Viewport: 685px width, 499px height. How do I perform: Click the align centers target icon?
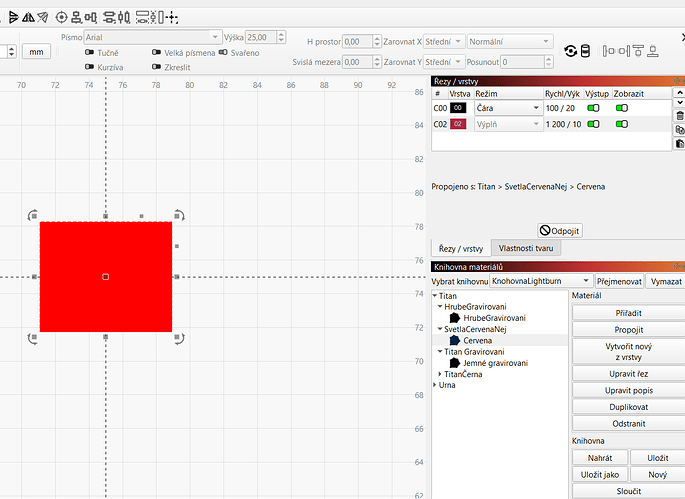61,17
